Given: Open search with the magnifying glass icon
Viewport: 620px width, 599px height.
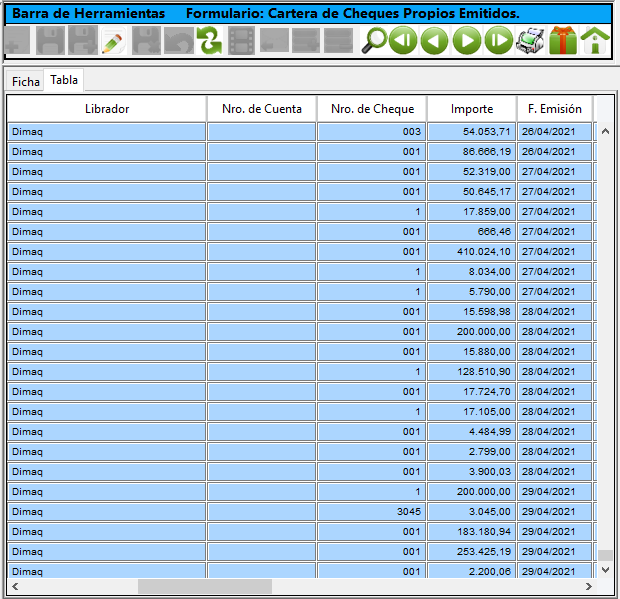Looking at the screenshot, I should (x=374, y=40).
